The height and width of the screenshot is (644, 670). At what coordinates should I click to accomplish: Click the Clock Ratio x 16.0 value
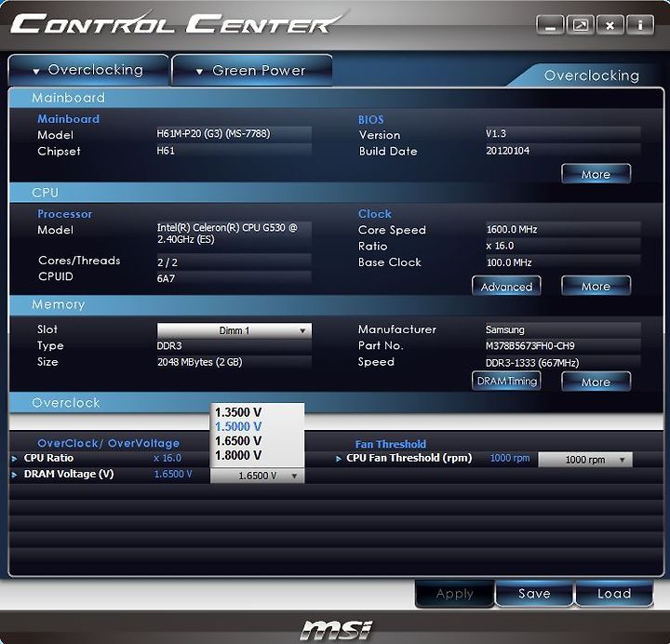click(x=500, y=246)
